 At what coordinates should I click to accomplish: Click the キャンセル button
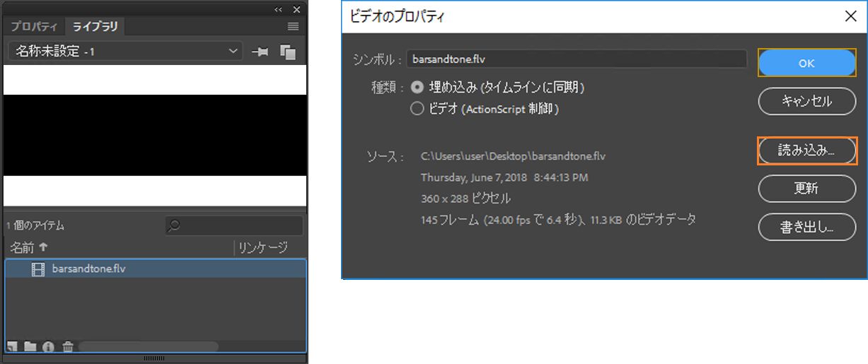coord(806,101)
